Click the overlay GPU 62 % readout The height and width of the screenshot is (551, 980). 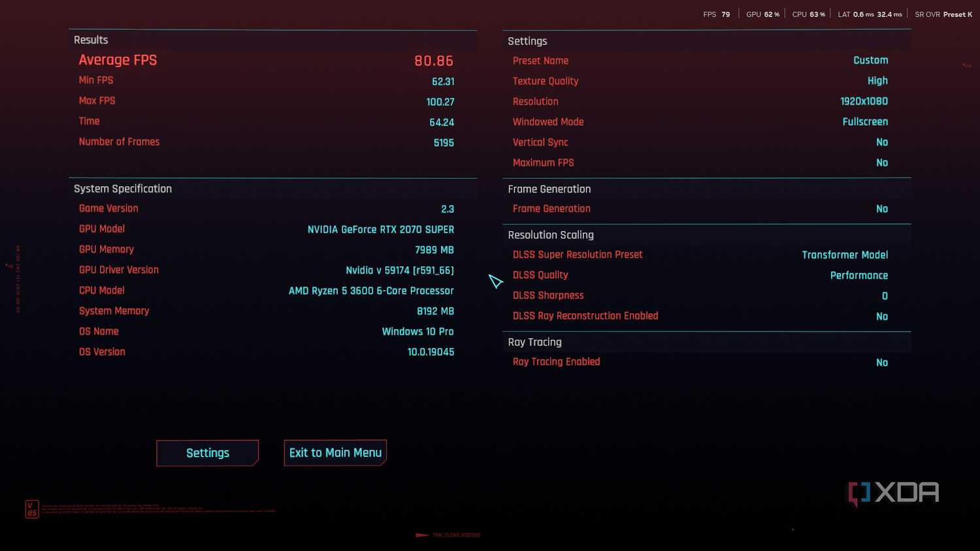tap(763, 14)
